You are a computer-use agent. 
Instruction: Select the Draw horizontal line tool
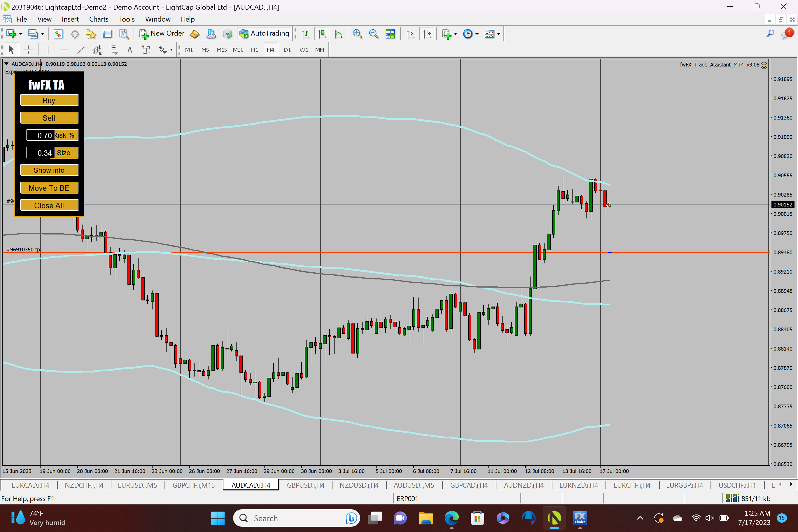[64, 50]
